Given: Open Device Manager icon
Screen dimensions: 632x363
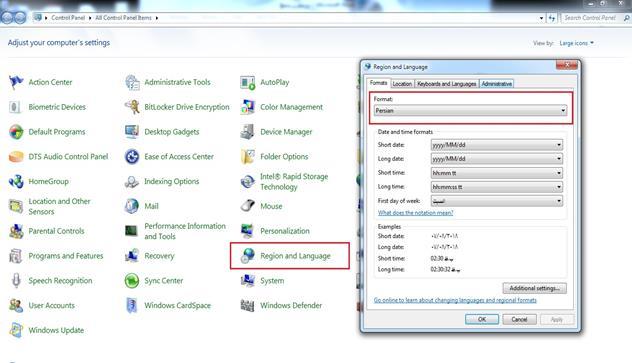Looking at the screenshot, I should [248, 132].
